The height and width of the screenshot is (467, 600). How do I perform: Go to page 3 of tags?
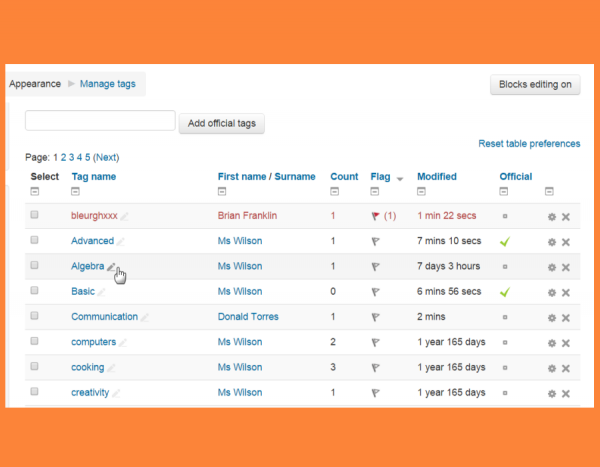pos(72,157)
